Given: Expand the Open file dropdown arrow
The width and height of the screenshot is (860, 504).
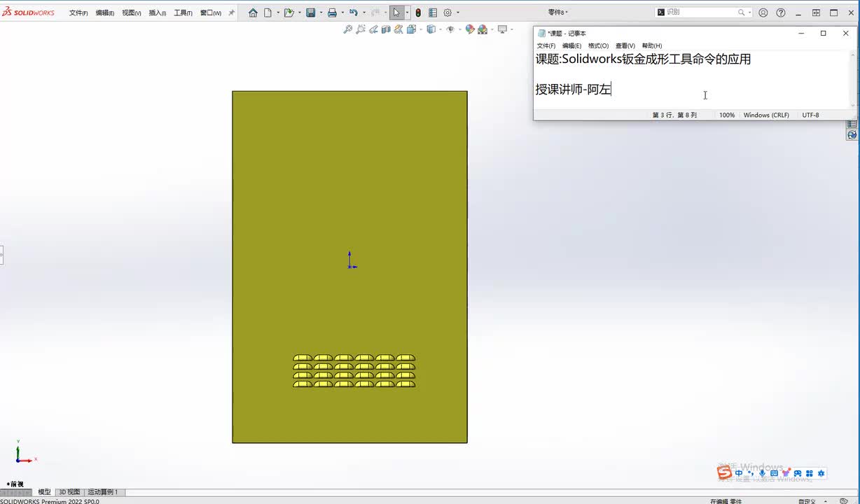Looking at the screenshot, I should tap(300, 13).
